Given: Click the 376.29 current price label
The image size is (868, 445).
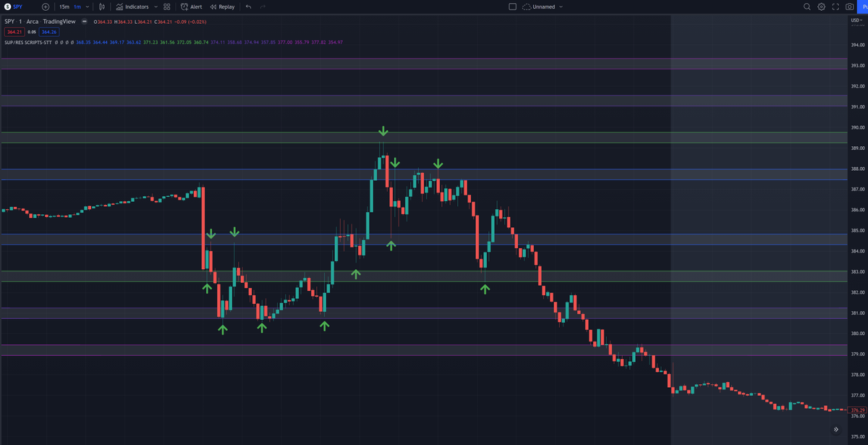Looking at the screenshot, I should (858, 410).
